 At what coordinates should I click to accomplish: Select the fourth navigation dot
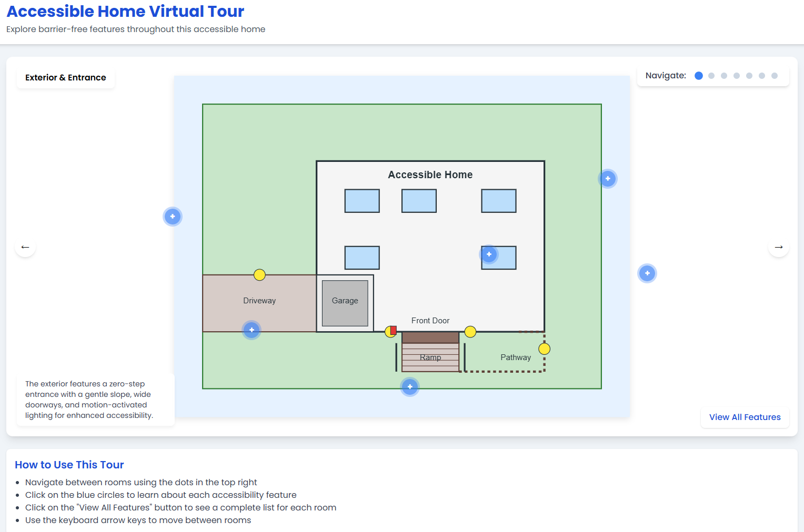[x=737, y=76]
